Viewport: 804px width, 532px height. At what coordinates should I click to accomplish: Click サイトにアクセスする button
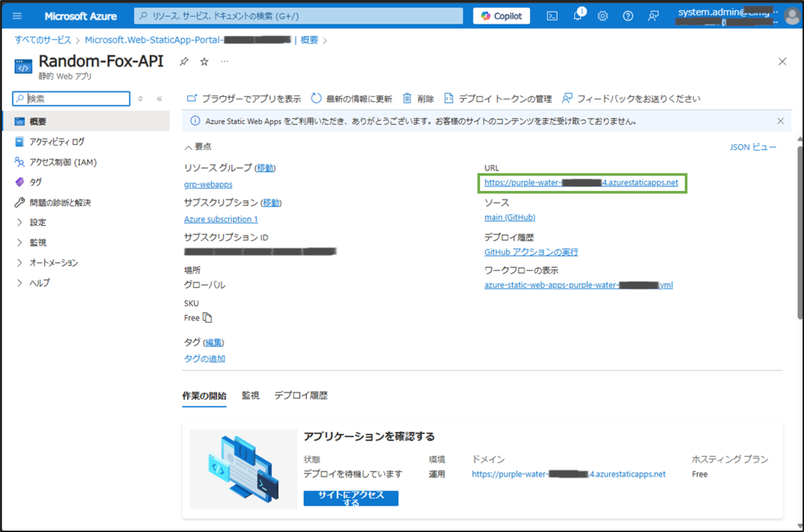tap(351, 498)
